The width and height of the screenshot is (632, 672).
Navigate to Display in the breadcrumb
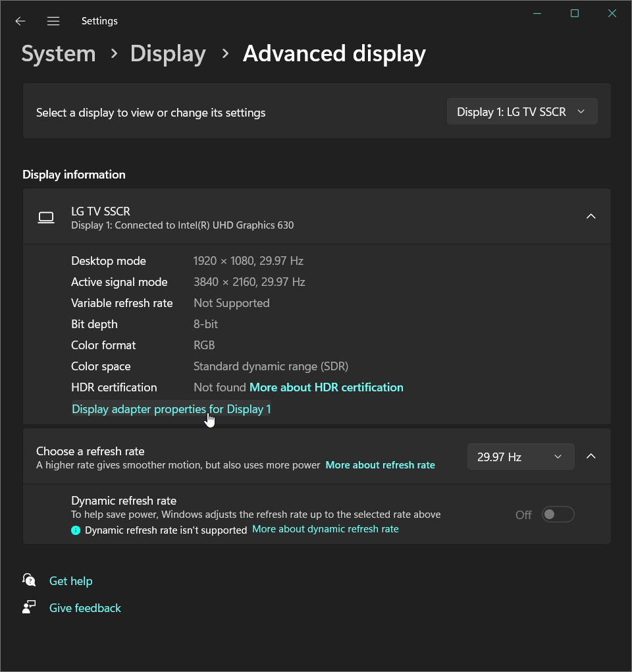pyautogui.click(x=168, y=54)
